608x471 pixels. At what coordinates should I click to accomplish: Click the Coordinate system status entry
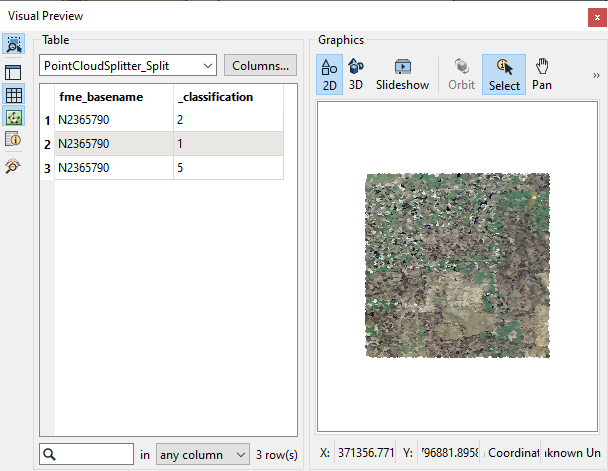[513, 453]
